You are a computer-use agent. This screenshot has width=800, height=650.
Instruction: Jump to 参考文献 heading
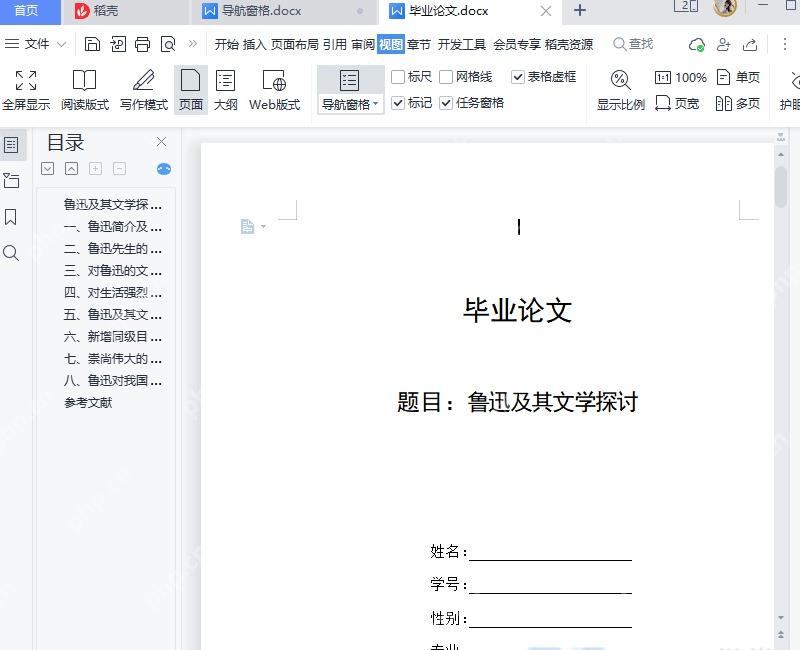88,403
